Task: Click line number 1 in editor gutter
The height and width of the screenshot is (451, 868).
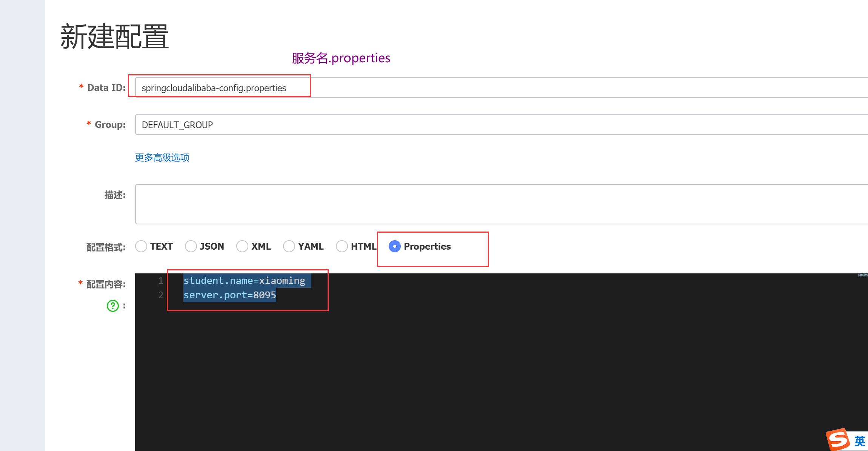Action: click(x=161, y=281)
